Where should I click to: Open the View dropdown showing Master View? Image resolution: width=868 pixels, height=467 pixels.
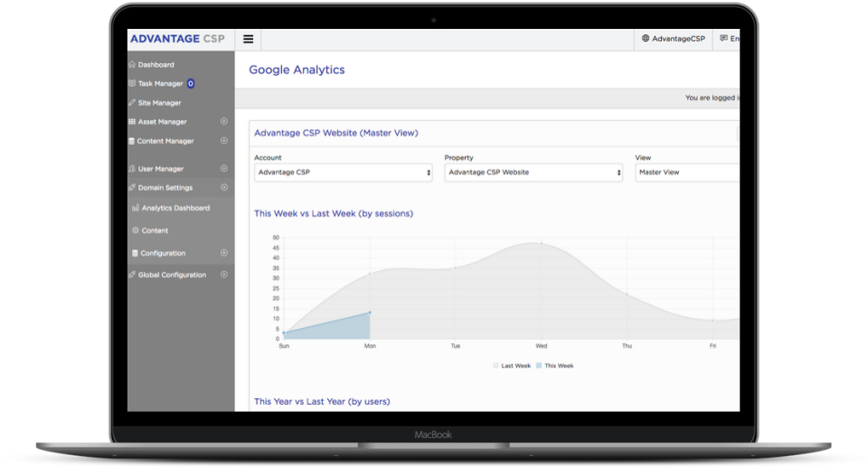[x=687, y=173]
